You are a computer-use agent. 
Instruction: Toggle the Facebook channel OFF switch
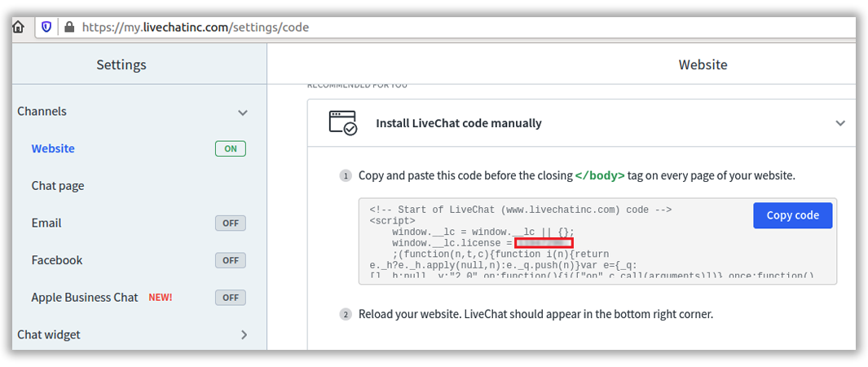231,260
